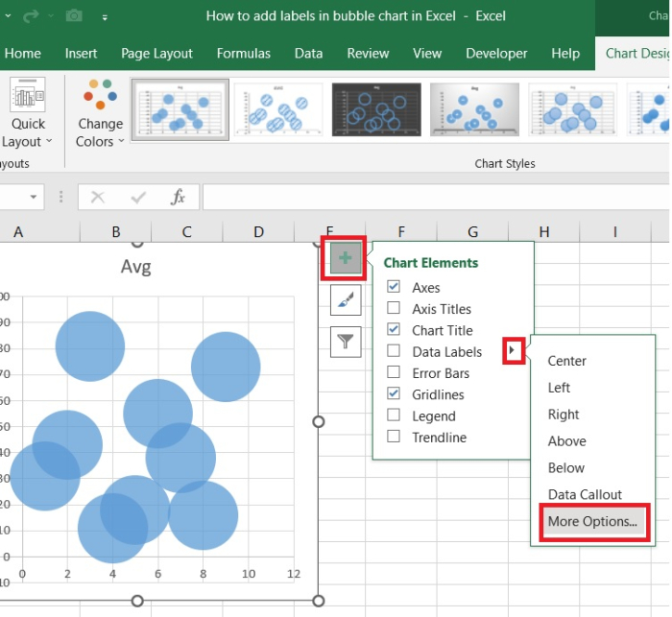
Task: Open the Review tab
Action: coord(368,53)
